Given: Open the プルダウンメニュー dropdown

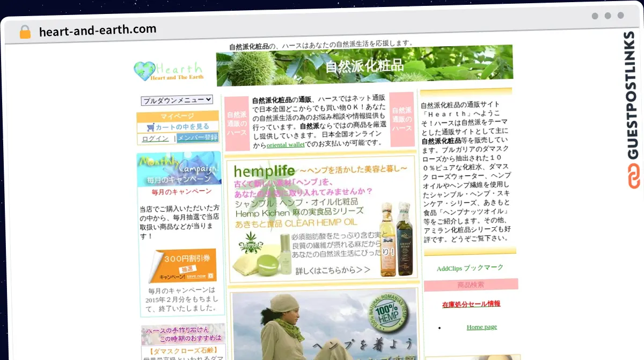Looking at the screenshot, I should [178, 100].
